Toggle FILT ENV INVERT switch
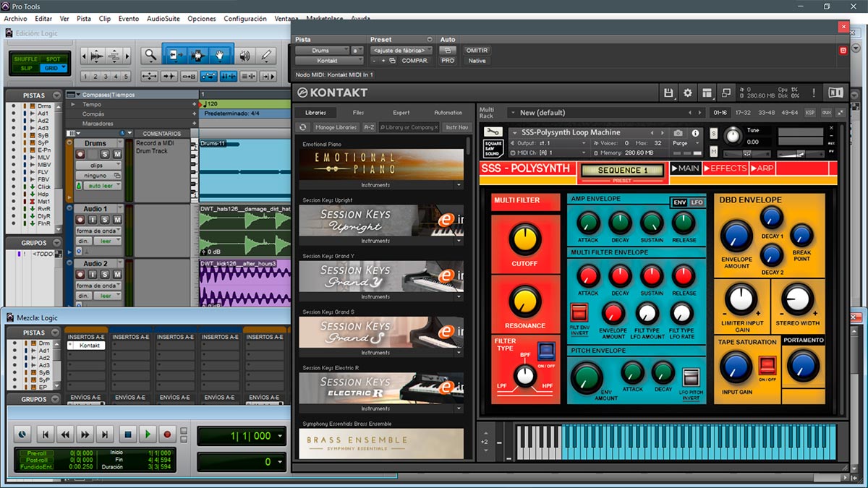868x488 pixels. point(579,312)
